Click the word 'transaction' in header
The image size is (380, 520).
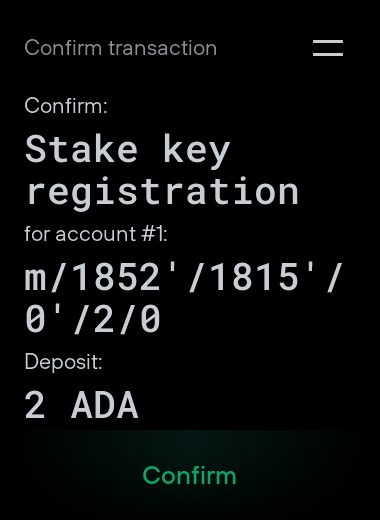[x=163, y=48]
